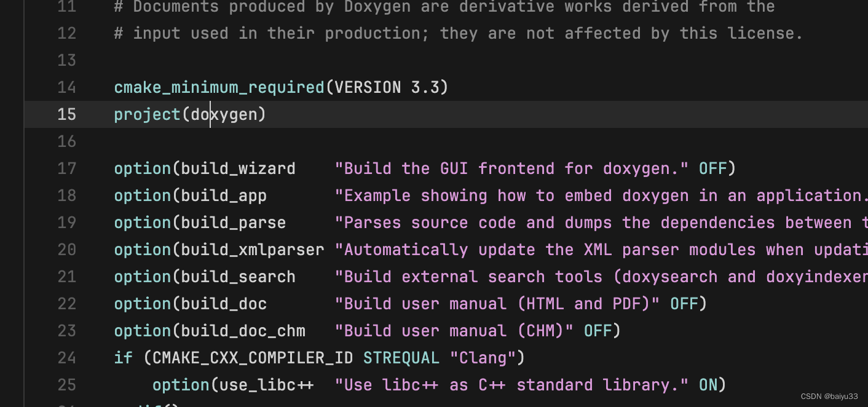Click the 'build_parse' option name
The height and width of the screenshot is (407, 868).
[x=233, y=223]
